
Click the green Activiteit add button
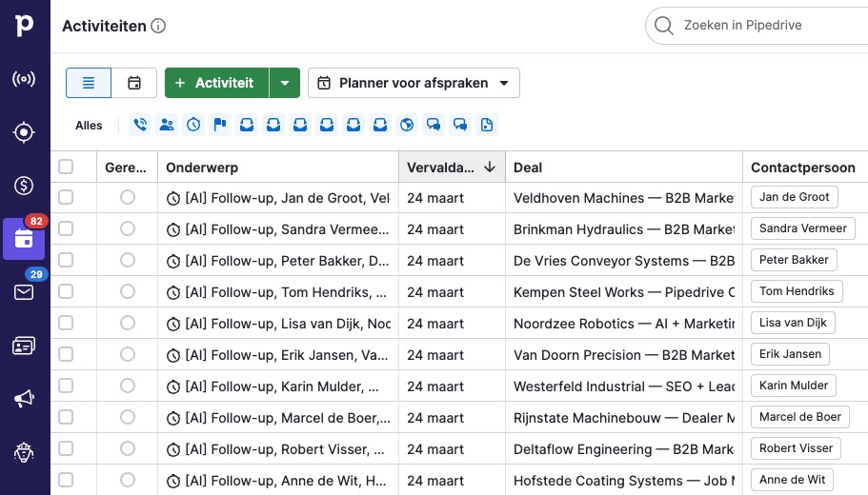point(216,83)
